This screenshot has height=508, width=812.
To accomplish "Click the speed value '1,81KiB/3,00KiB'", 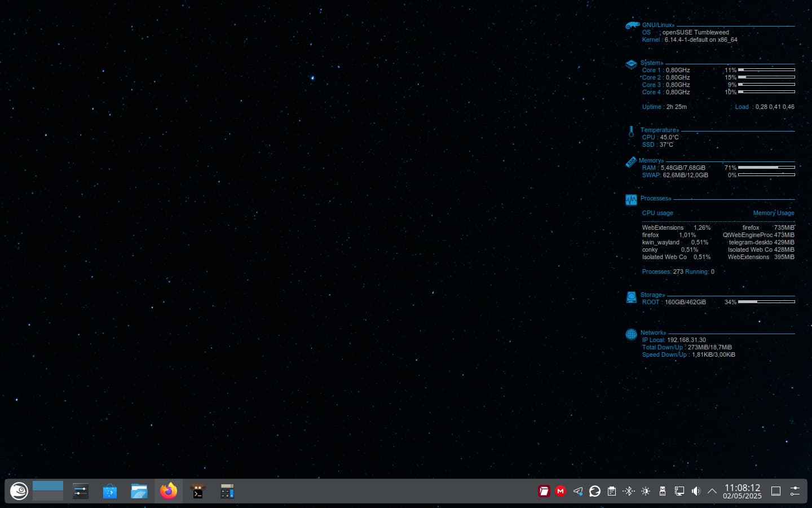I will 713,354.
